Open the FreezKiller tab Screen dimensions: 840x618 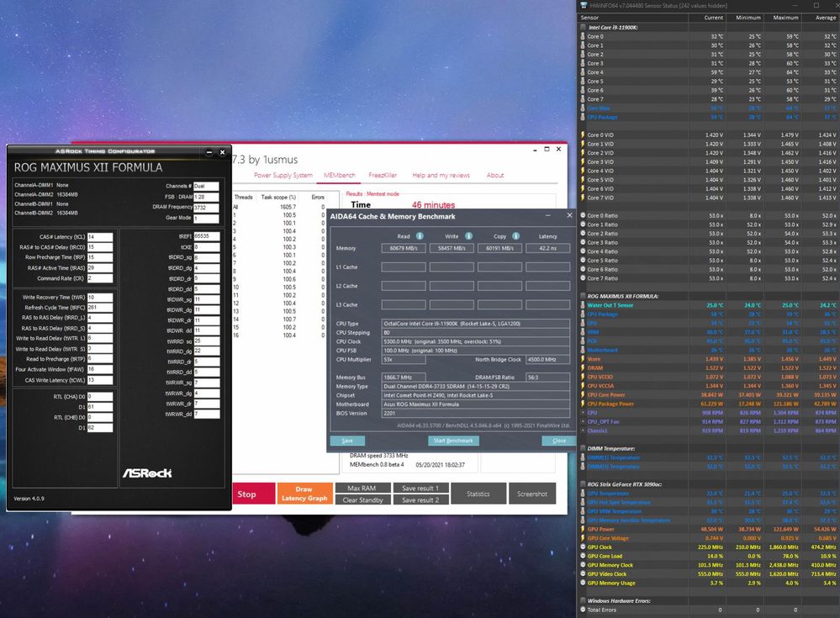pyautogui.click(x=383, y=175)
